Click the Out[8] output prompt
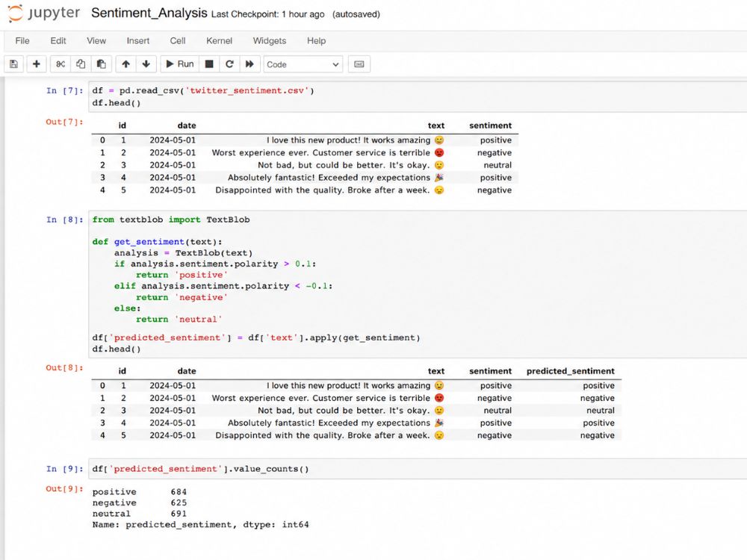The width and height of the screenshot is (747, 560). coord(64,367)
